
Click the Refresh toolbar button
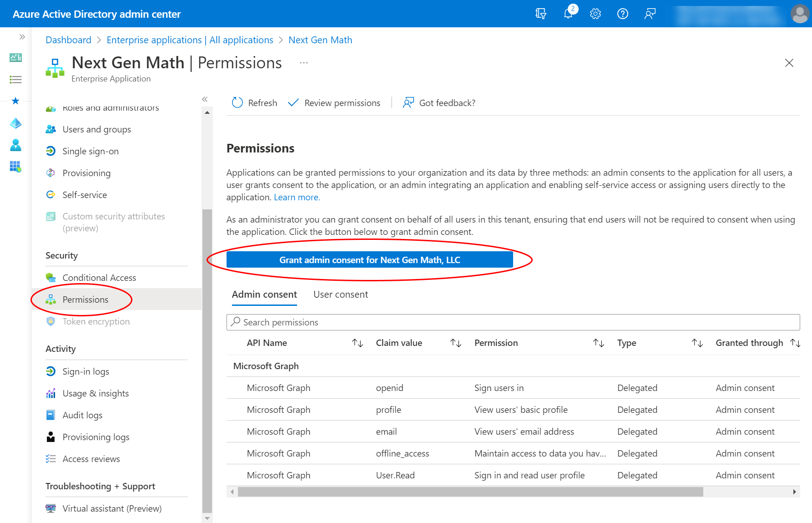tap(254, 103)
